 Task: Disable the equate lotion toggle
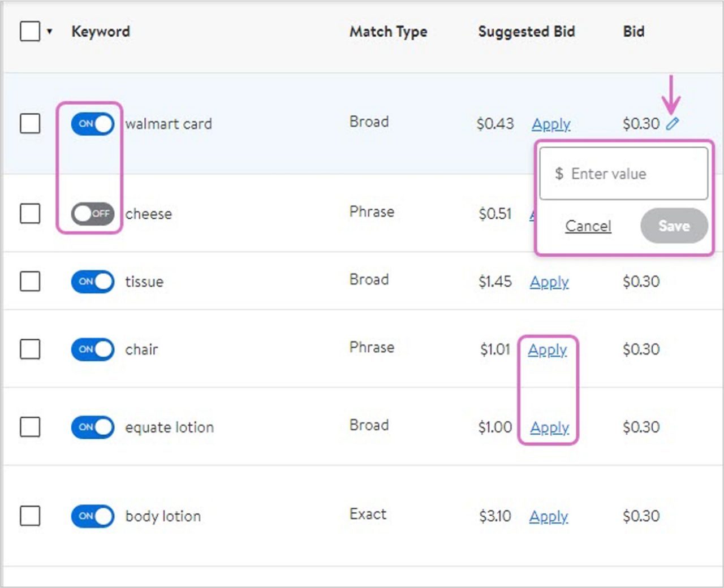click(92, 427)
